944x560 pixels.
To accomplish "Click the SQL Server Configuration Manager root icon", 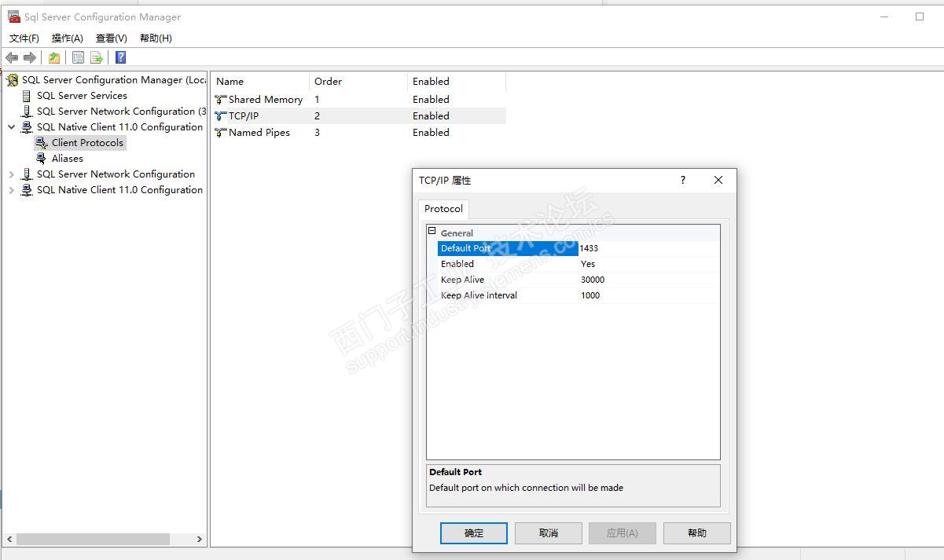I will click(13, 79).
